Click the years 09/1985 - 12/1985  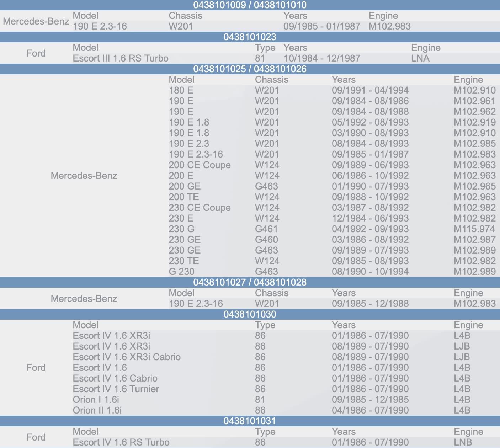click(370, 400)
